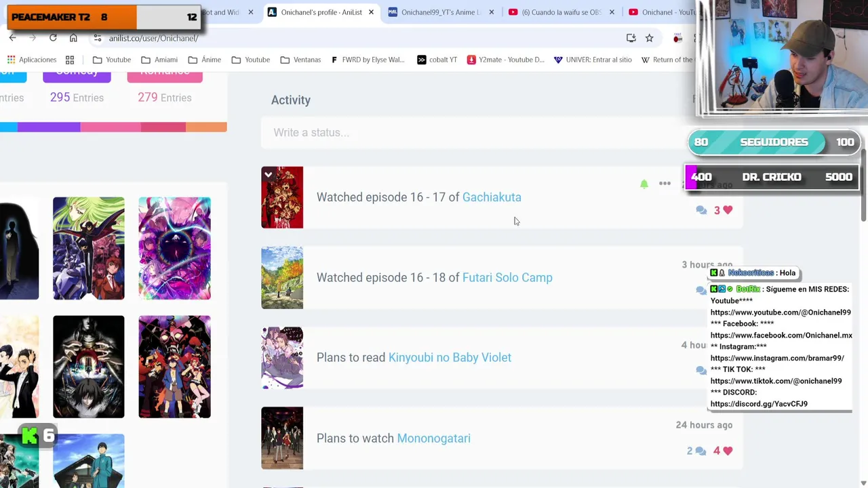This screenshot has width=868, height=488.
Task: Click the Romance genre button
Action: 165,75
